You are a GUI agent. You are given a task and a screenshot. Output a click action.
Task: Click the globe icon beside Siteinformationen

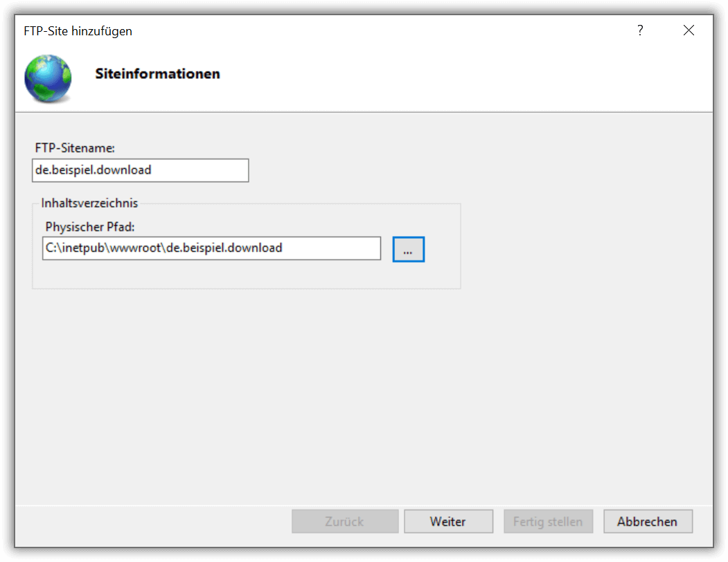pyautogui.click(x=48, y=78)
